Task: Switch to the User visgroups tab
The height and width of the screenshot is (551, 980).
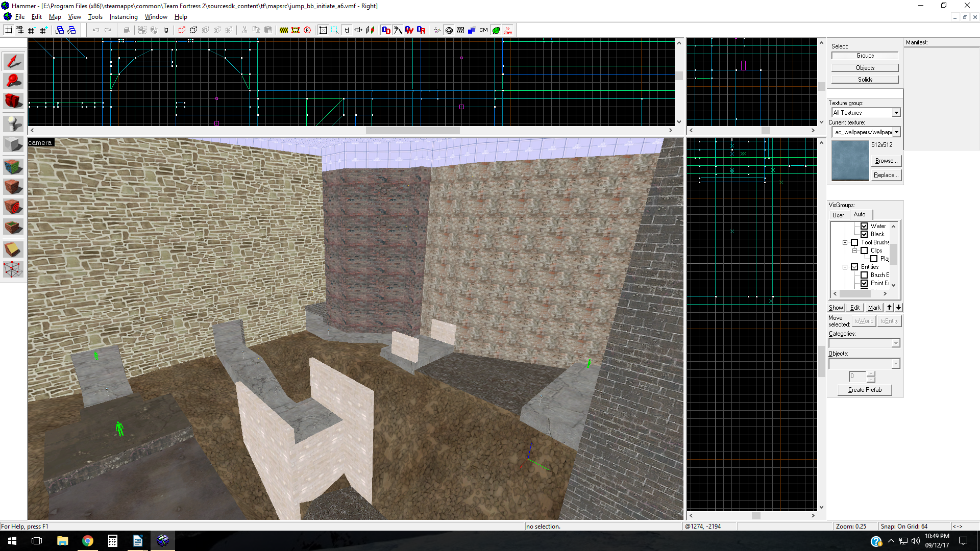Action: pyautogui.click(x=838, y=215)
